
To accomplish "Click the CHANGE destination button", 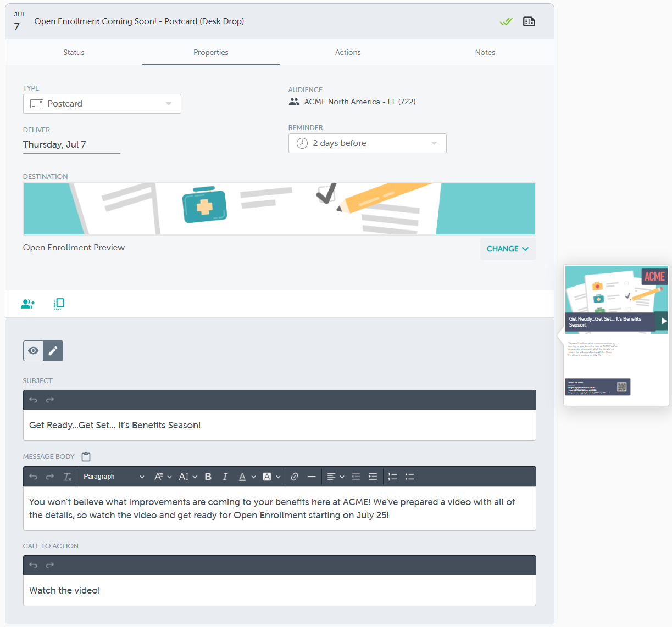I will point(508,249).
